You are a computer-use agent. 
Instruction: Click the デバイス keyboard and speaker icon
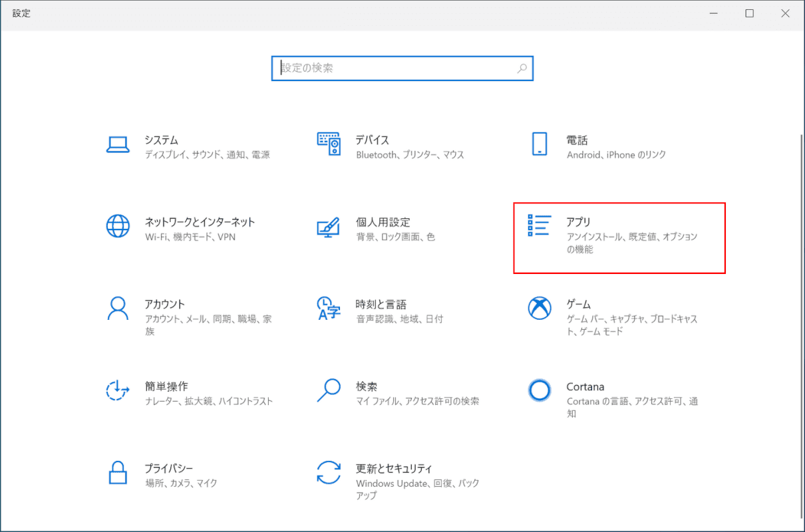[329, 144]
